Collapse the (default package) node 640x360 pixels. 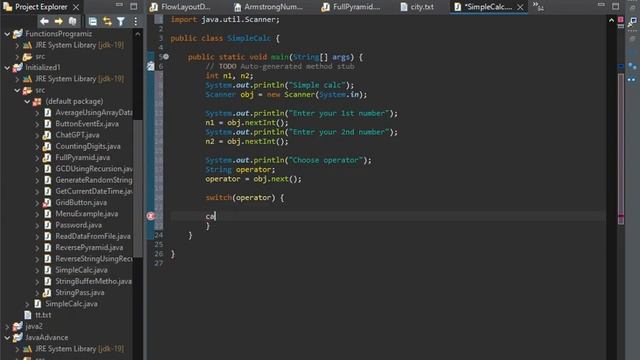click(x=27, y=101)
